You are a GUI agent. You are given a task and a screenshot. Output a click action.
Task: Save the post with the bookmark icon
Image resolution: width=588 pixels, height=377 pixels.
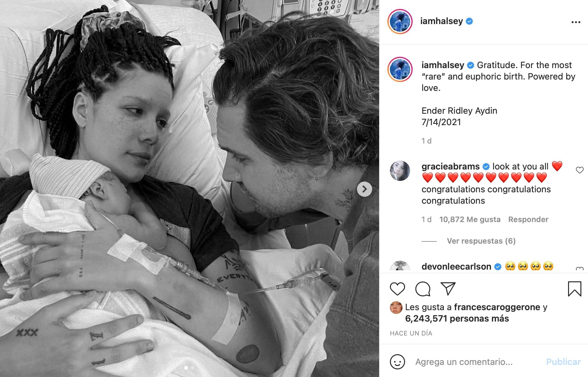point(574,289)
